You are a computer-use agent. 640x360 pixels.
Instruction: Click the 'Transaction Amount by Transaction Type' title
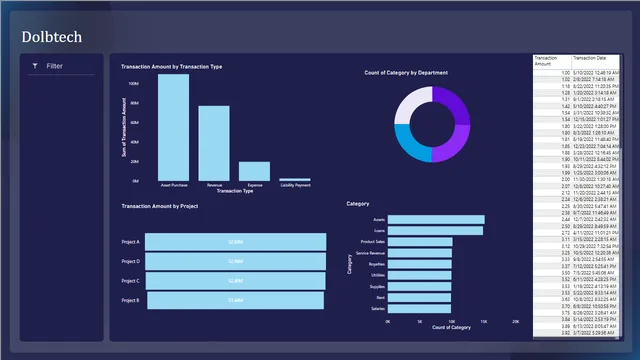171,67
